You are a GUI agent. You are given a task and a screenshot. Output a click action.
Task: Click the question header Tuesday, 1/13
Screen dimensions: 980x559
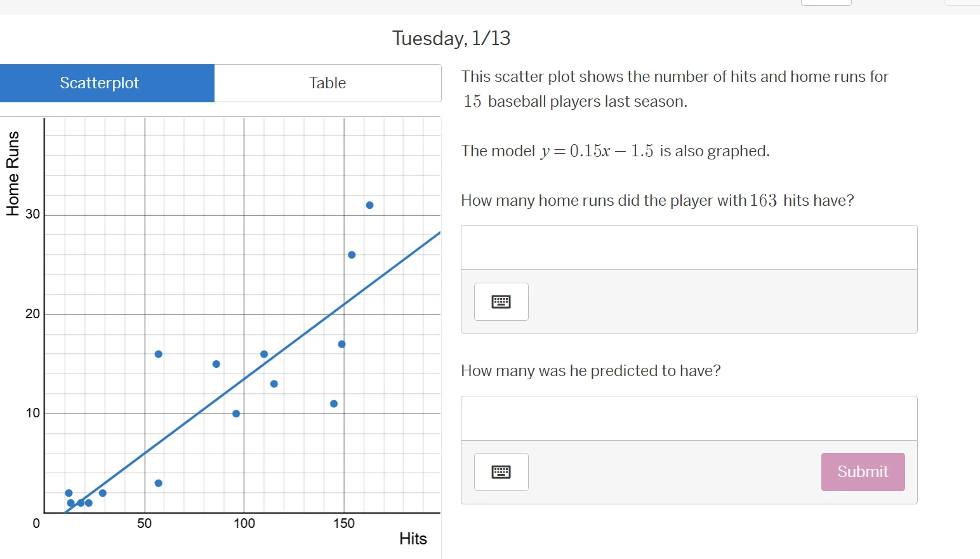pyautogui.click(x=451, y=38)
